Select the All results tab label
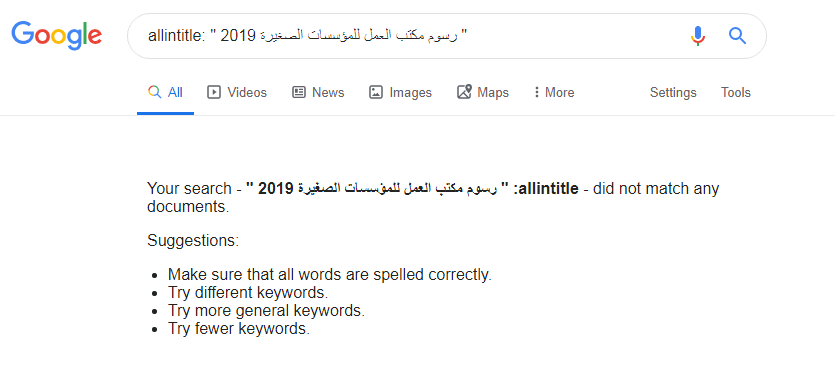Image resolution: width=835 pixels, height=387 pixels. click(175, 93)
